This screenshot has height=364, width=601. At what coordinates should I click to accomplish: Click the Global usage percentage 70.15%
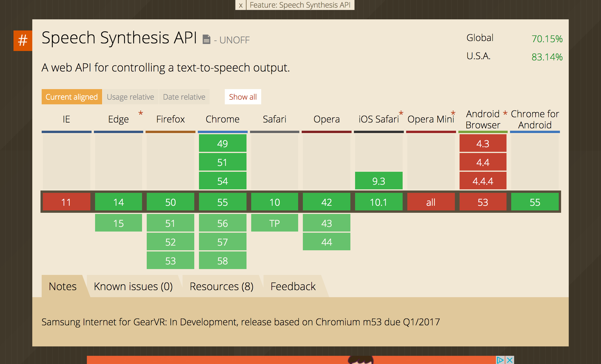pyautogui.click(x=547, y=38)
